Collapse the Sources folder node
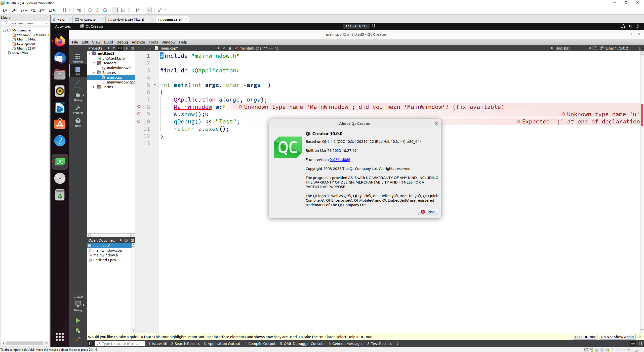Image resolution: width=644 pixels, height=352 pixels. click(94, 73)
